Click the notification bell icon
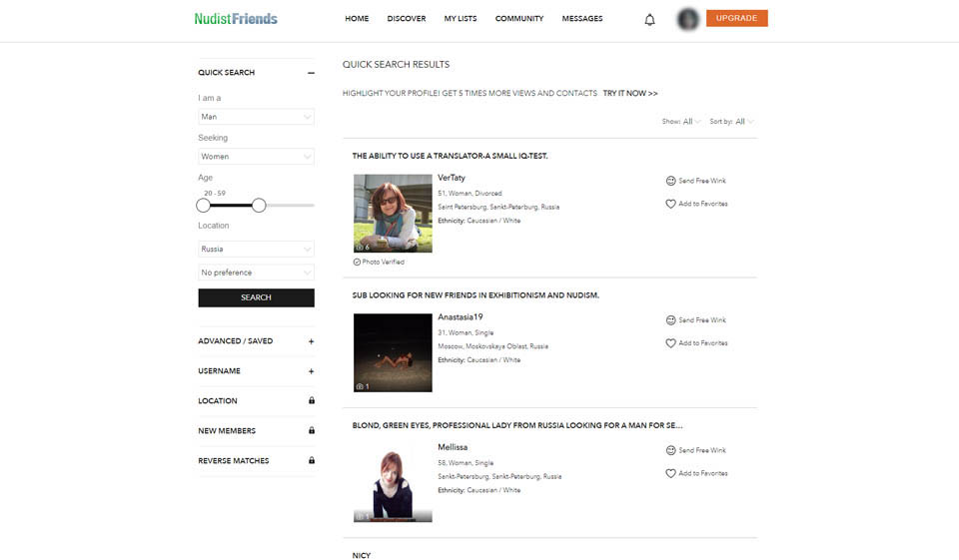959x560 pixels. coord(650,19)
